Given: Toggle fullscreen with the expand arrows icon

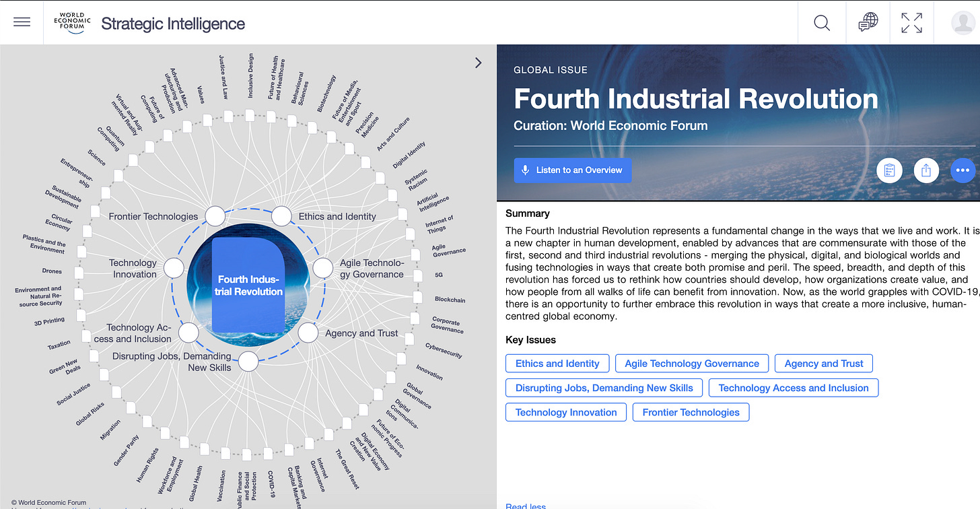Looking at the screenshot, I should (911, 23).
